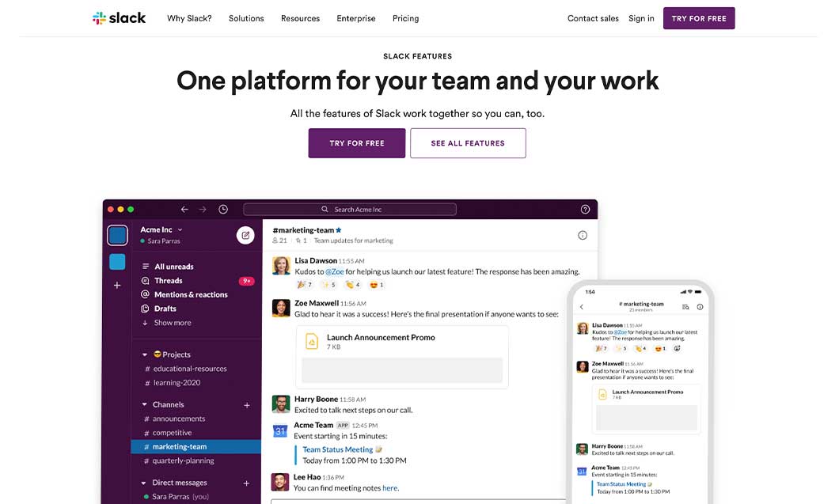Tap the search icon in phone header
The height and width of the screenshot is (504, 839).
[x=685, y=306]
